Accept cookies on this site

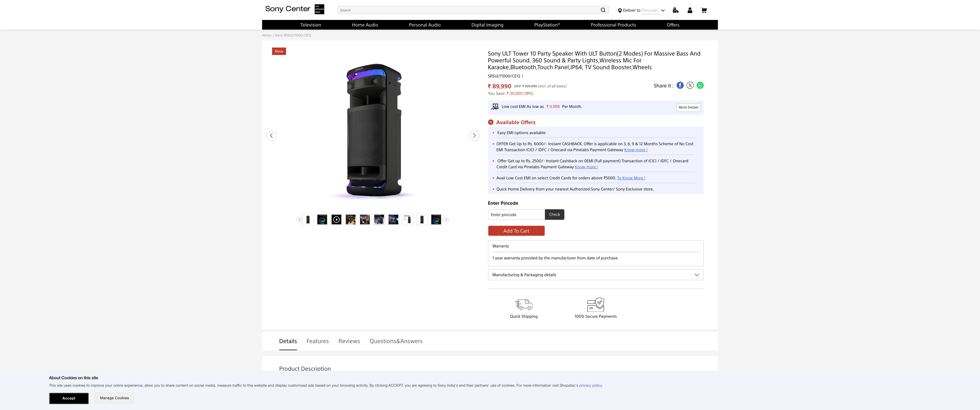69,398
